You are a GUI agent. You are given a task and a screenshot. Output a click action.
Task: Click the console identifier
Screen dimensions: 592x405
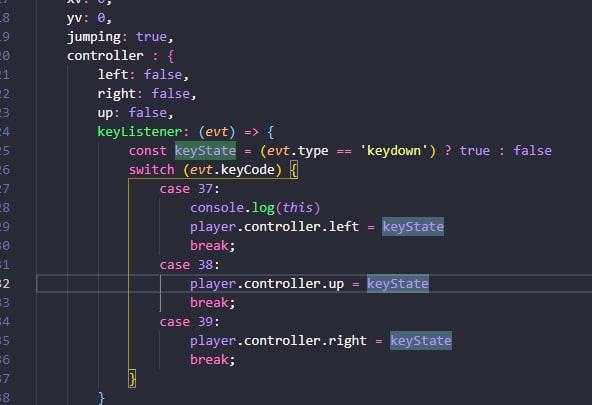[217, 208]
